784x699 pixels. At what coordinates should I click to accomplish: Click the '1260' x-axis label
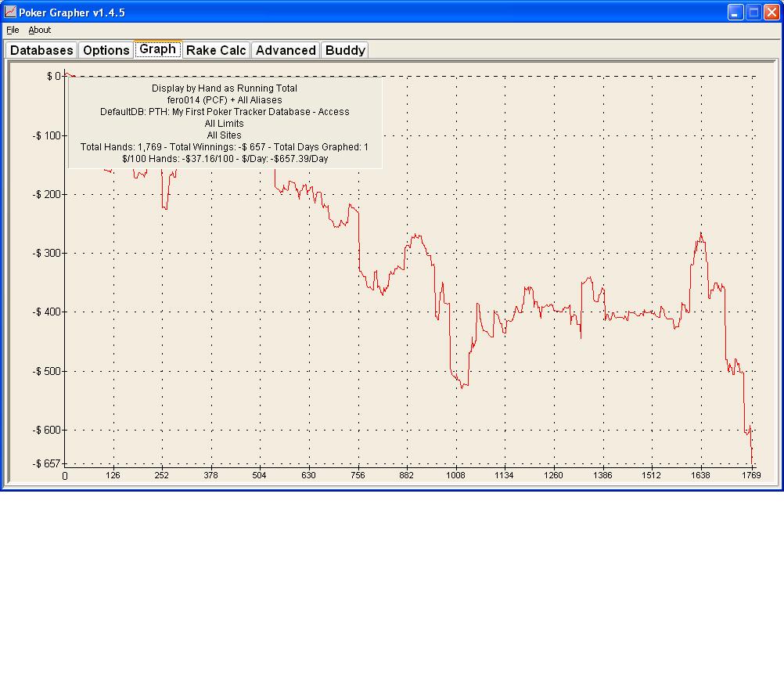coord(553,475)
